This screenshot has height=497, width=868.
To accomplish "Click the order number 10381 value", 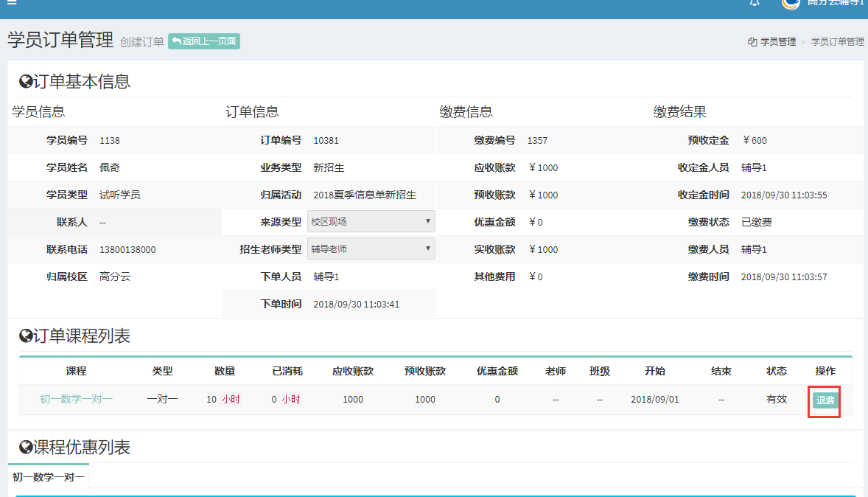I will pos(326,140).
